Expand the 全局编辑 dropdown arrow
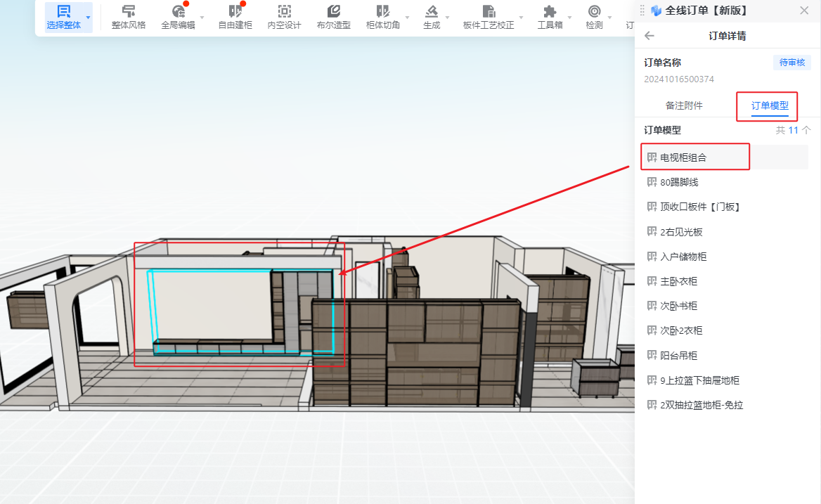The width and height of the screenshot is (821, 504). 202,17
